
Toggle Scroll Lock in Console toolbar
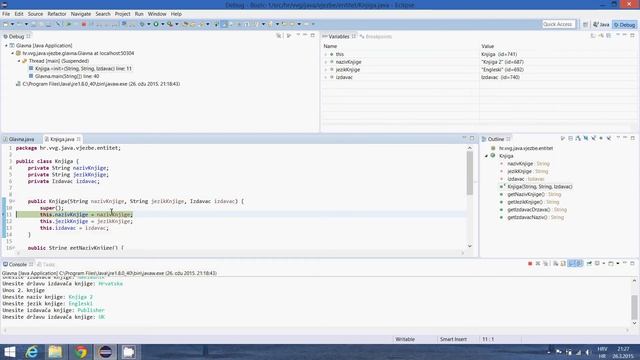(563, 264)
